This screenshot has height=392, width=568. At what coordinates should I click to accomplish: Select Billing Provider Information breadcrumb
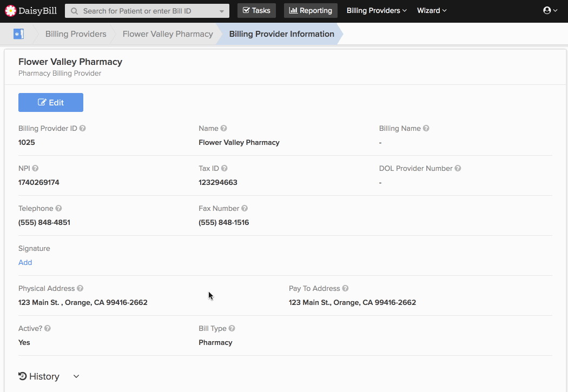pyautogui.click(x=282, y=34)
